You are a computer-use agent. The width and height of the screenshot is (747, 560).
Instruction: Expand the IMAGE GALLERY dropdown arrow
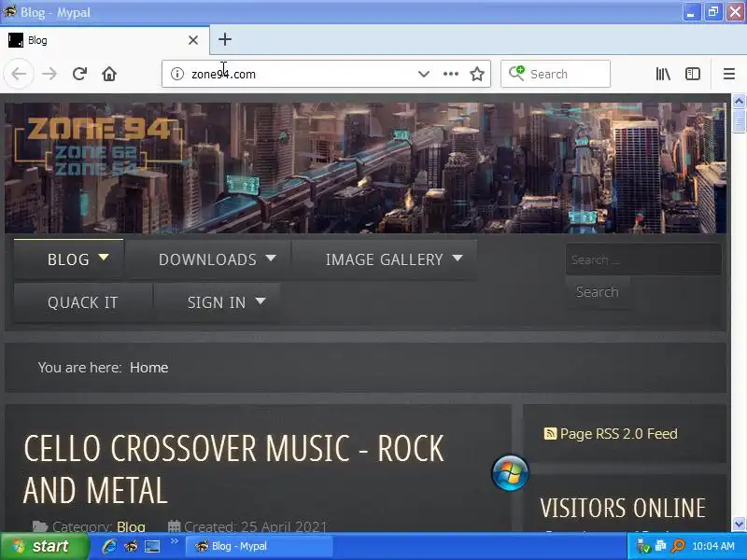pos(458,258)
